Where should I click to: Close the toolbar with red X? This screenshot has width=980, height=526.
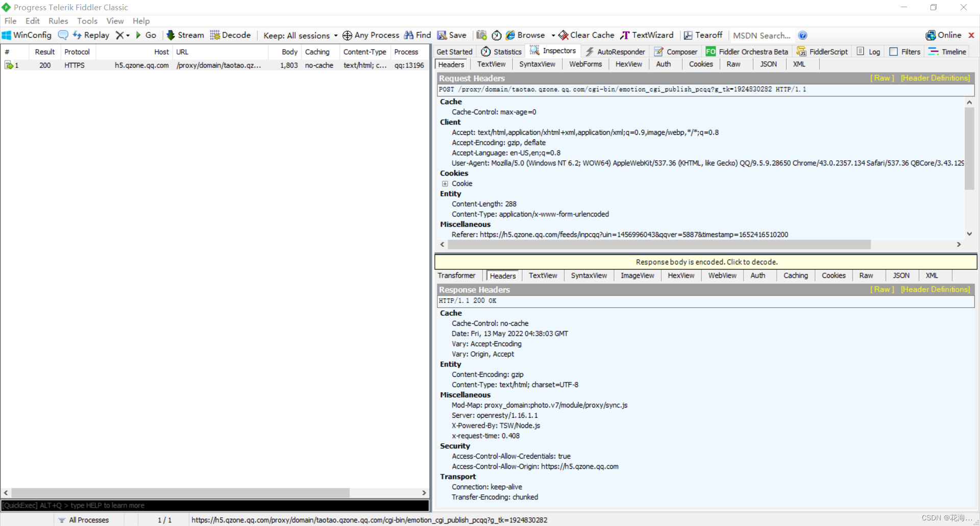pyautogui.click(x=971, y=35)
